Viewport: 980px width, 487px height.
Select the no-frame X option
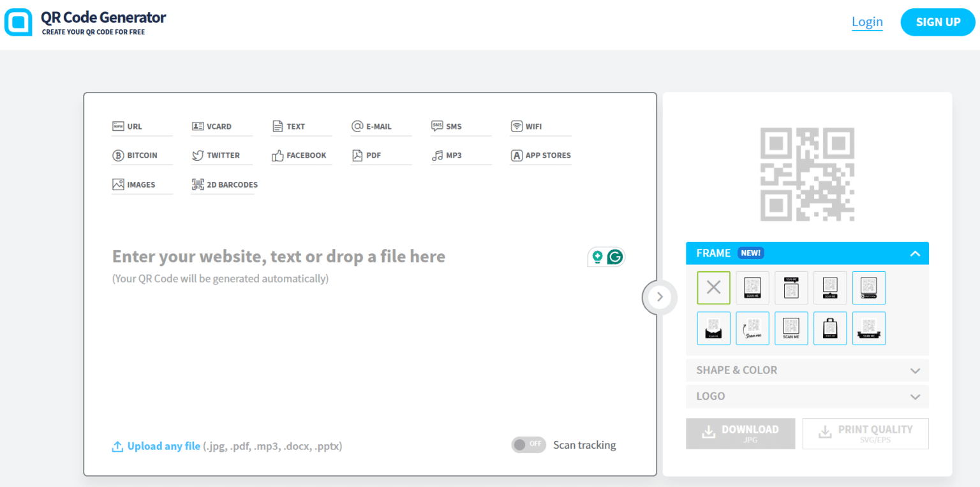713,288
